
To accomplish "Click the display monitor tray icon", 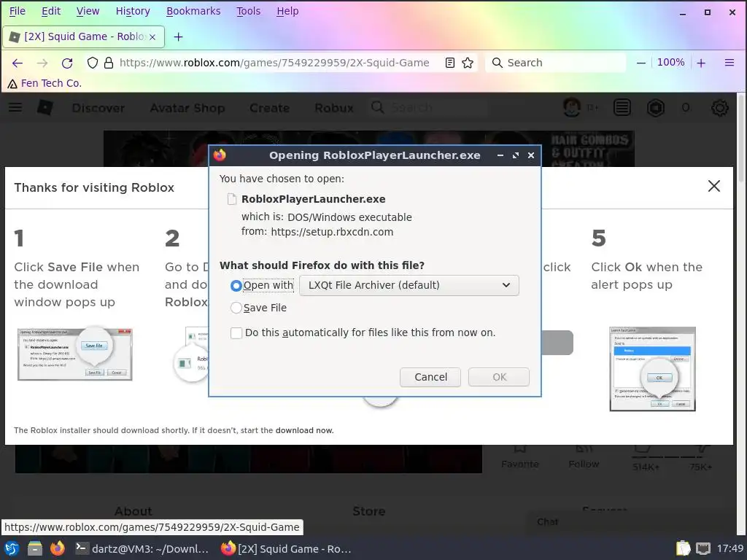I will point(703,549).
